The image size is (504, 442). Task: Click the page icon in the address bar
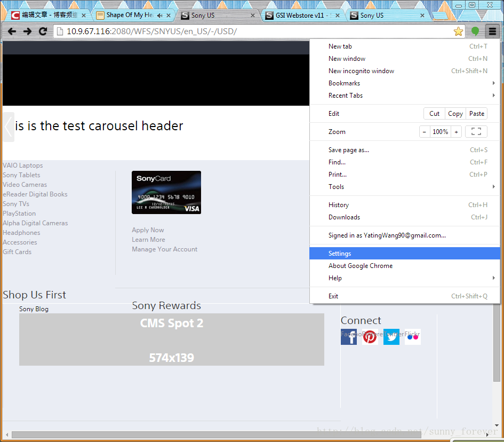point(59,31)
